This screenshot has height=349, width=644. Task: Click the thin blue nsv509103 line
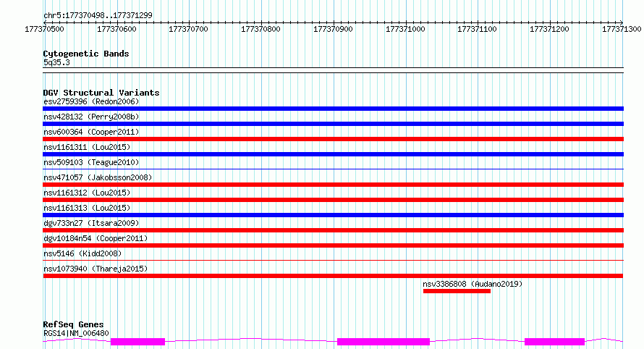pos(333,169)
